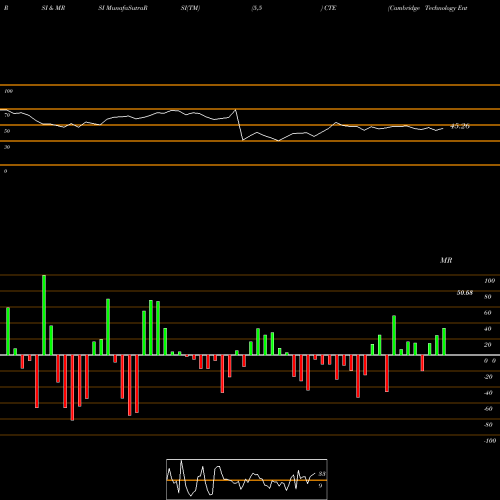This screenshot has width=500, height=500.
Task: Click the ') CTE' ticker label
Action: (329, 8)
